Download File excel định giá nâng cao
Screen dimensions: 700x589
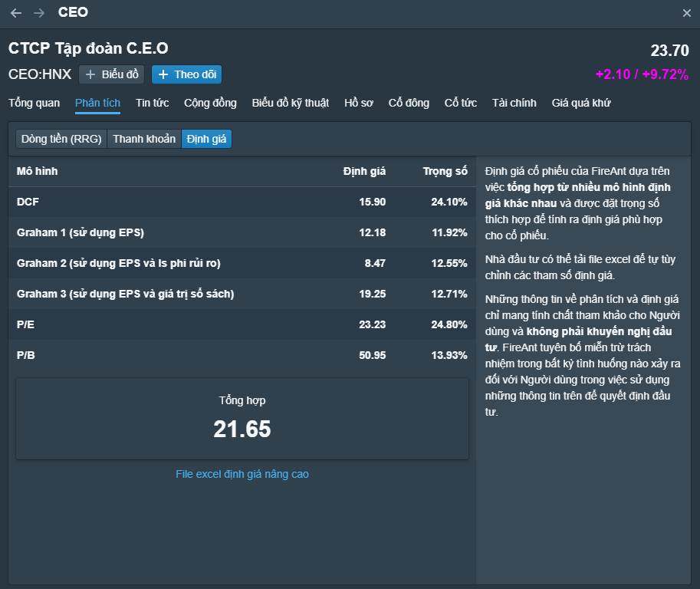(242, 474)
